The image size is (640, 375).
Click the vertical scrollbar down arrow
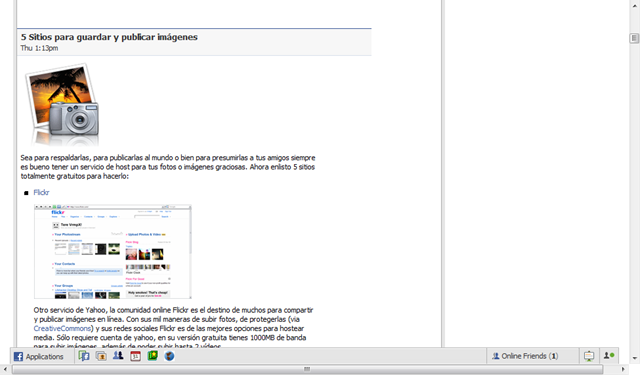click(634, 358)
